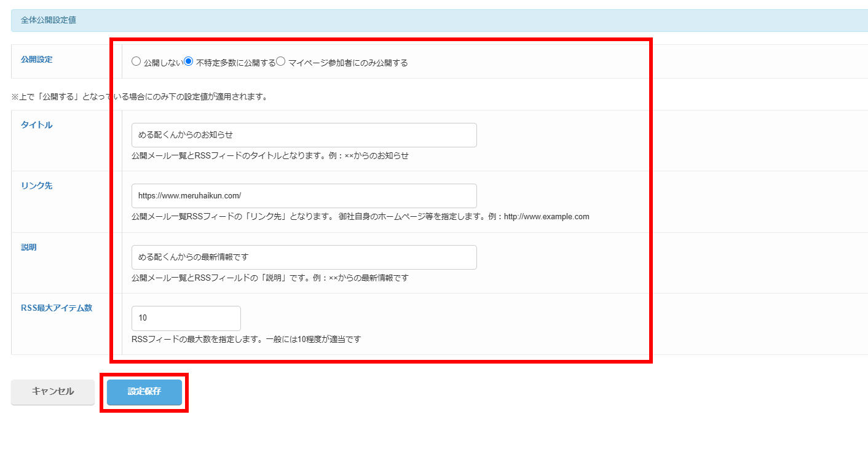
Task: Click the リンク先 row label
Action: [x=37, y=185]
